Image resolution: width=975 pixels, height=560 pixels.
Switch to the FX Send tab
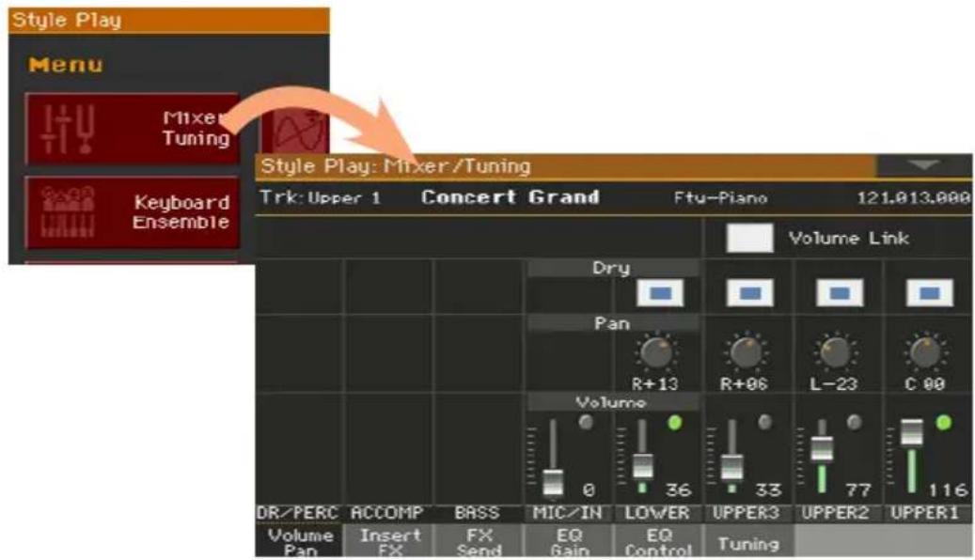point(479,540)
